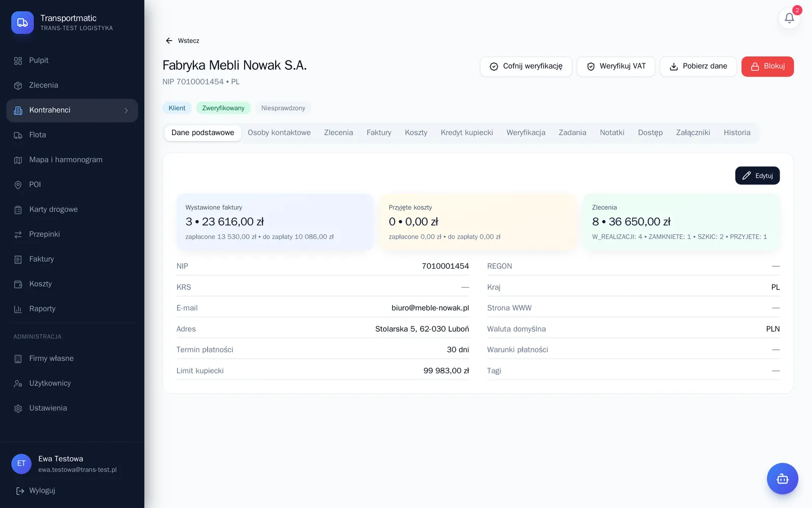
Task: Click the sidebar Faktury document icon
Action: click(x=18, y=260)
